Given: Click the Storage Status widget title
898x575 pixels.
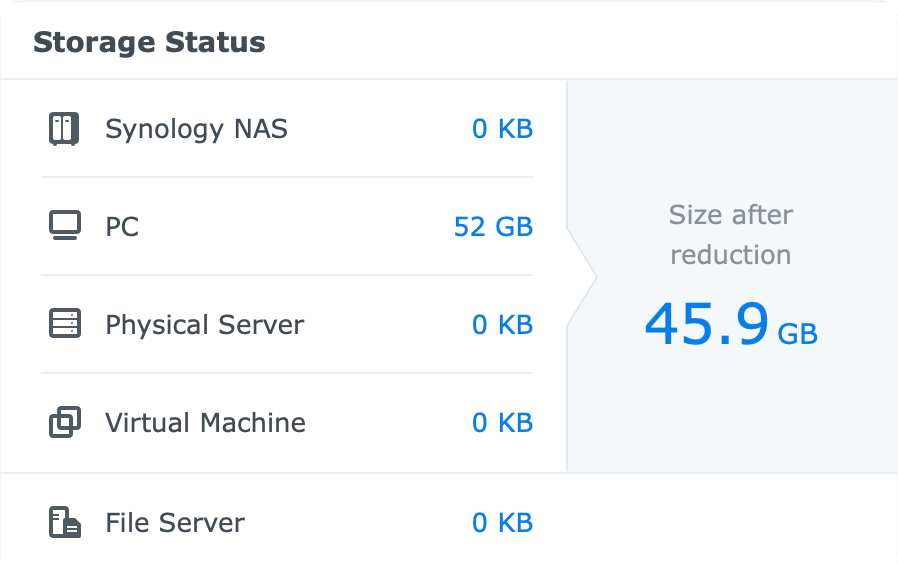Looking at the screenshot, I should 149,42.
